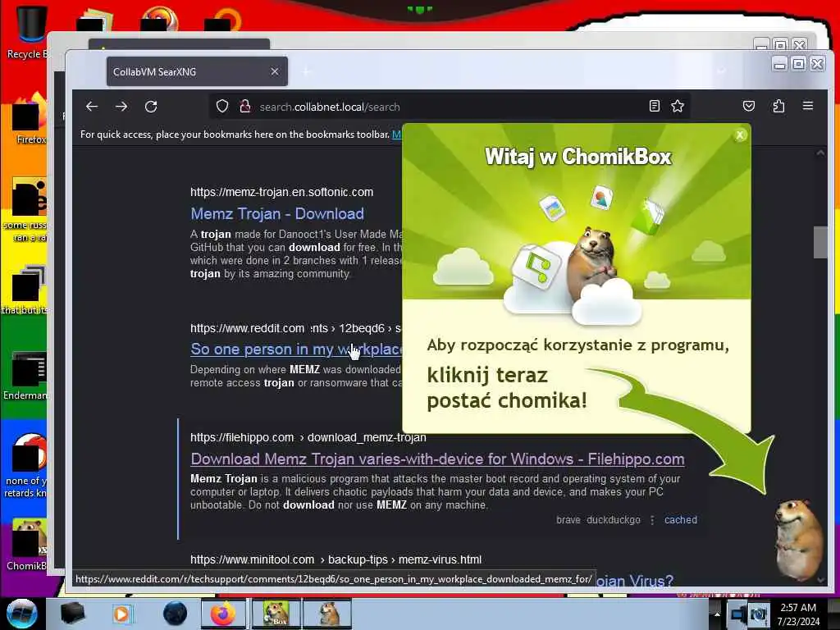This screenshot has height=630, width=840.
Task: Open the Firefox hamburger menu
Action: (x=808, y=106)
